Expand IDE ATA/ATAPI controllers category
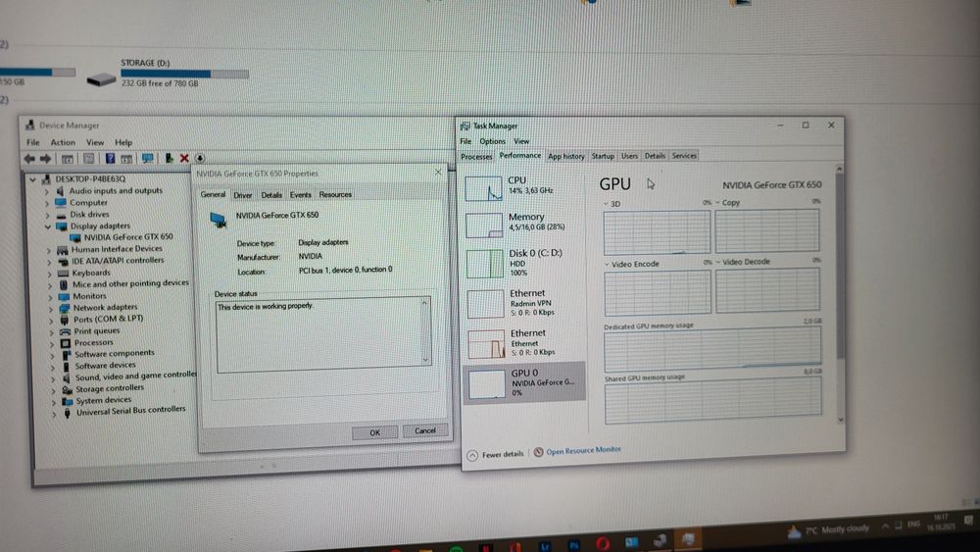 tap(49, 262)
